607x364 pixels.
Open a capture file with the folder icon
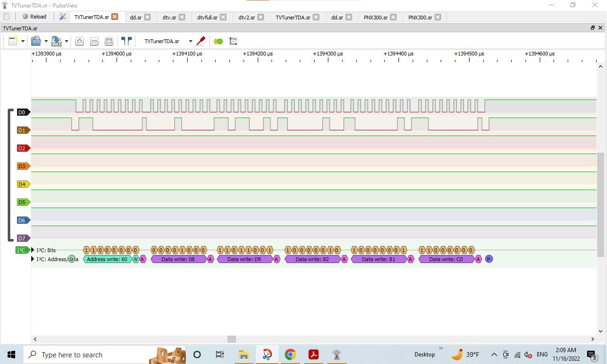tap(36, 41)
